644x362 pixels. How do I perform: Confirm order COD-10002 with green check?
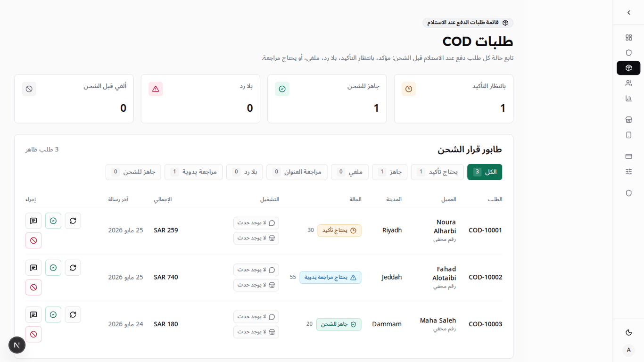click(53, 268)
